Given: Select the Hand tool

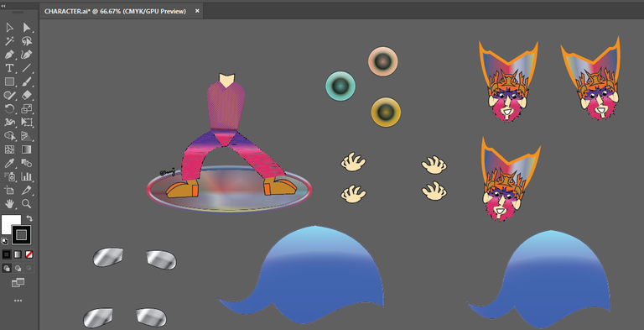Looking at the screenshot, I should (x=9, y=204).
